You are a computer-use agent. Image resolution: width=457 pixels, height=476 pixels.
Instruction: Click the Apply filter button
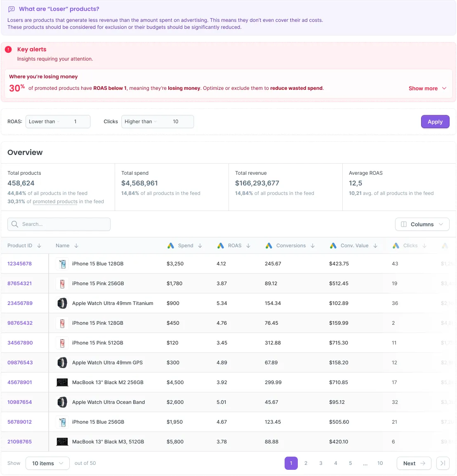435,122
